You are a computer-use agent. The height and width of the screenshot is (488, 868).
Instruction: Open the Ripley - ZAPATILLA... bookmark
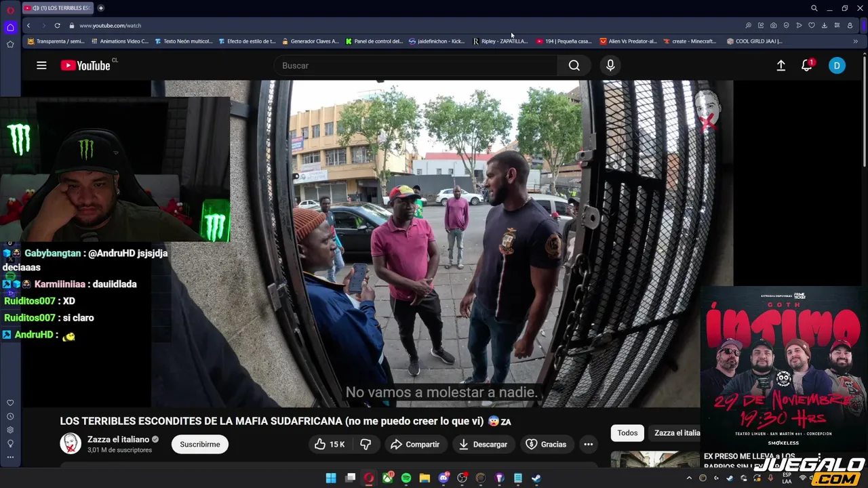(500, 41)
